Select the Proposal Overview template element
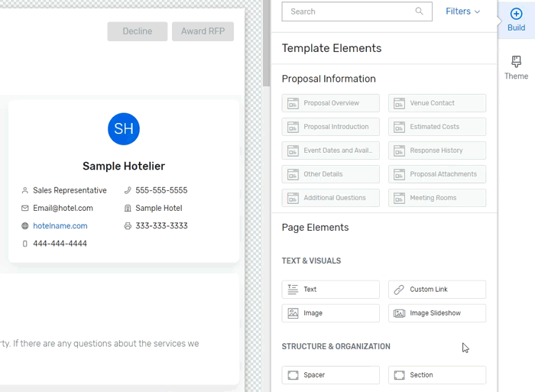Viewport: 535px width, 392px height. point(330,103)
